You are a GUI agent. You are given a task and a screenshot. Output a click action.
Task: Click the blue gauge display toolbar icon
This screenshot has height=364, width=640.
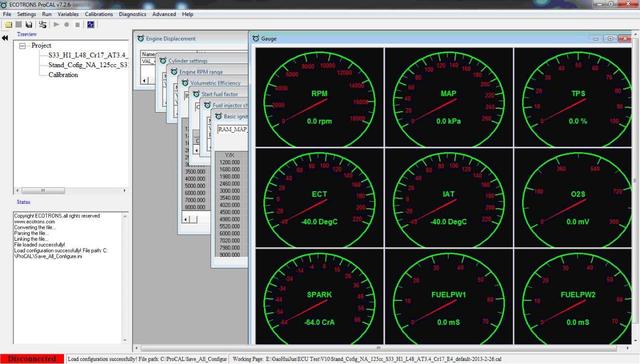coord(91,24)
